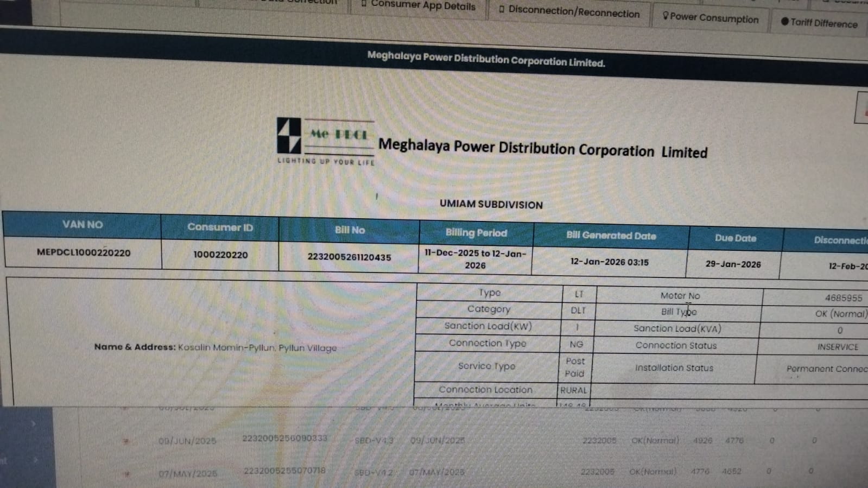Image resolution: width=868 pixels, height=488 pixels.
Task: Select the consumer ID value 1000220220
Action: tap(220, 255)
